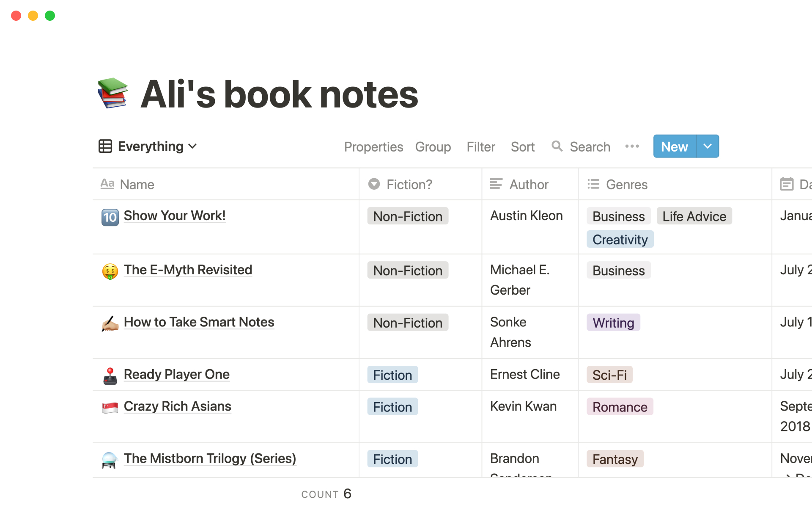This screenshot has width=812, height=508.
Task: Click the table grid view icon
Action: (x=105, y=146)
